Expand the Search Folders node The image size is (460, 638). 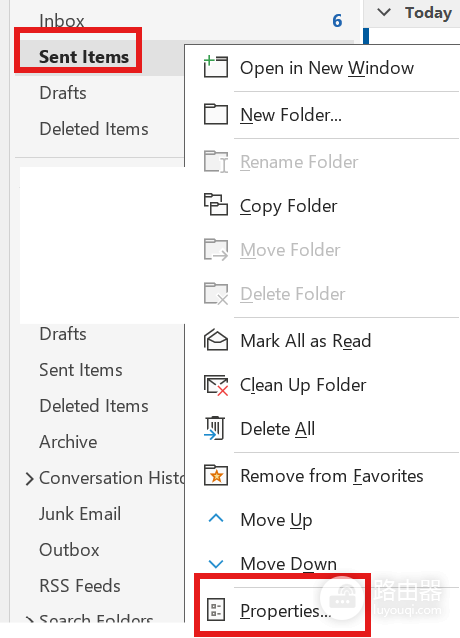pyautogui.click(x=29, y=620)
